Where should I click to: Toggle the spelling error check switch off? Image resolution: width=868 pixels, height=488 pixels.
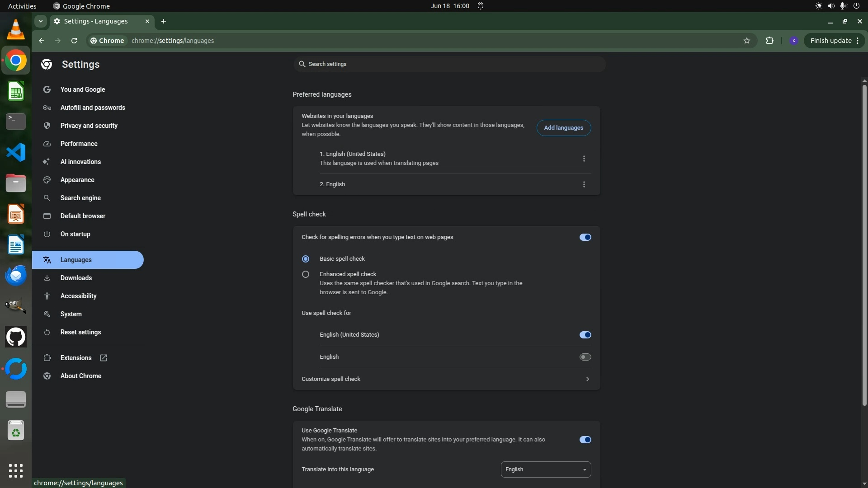coord(585,237)
